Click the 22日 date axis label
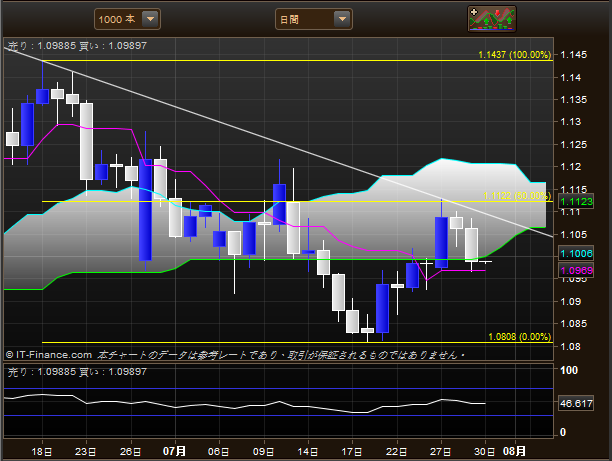This screenshot has width=612, height=461. (x=397, y=452)
